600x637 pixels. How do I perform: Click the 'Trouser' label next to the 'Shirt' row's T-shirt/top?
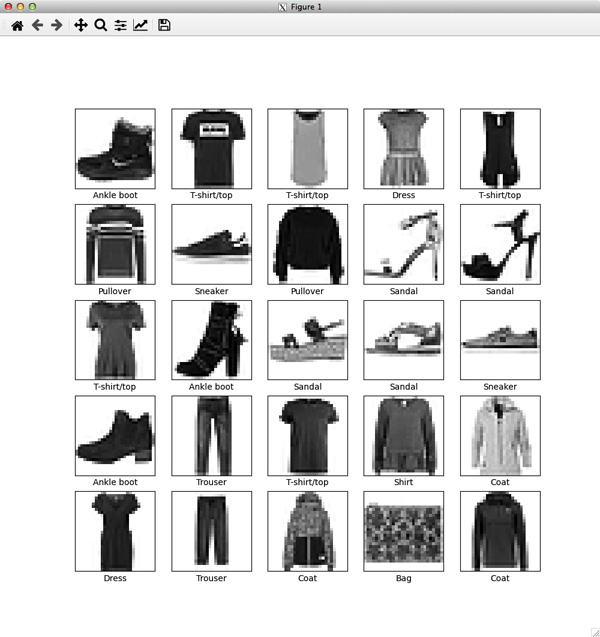[x=211, y=482]
